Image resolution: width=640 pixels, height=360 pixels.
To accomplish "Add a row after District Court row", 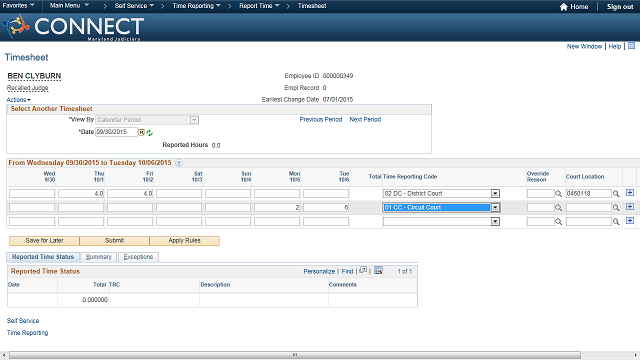I will click(630, 193).
